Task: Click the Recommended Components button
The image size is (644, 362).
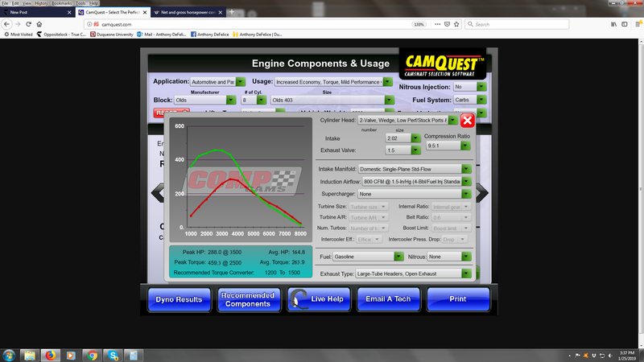Action: (249, 299)
